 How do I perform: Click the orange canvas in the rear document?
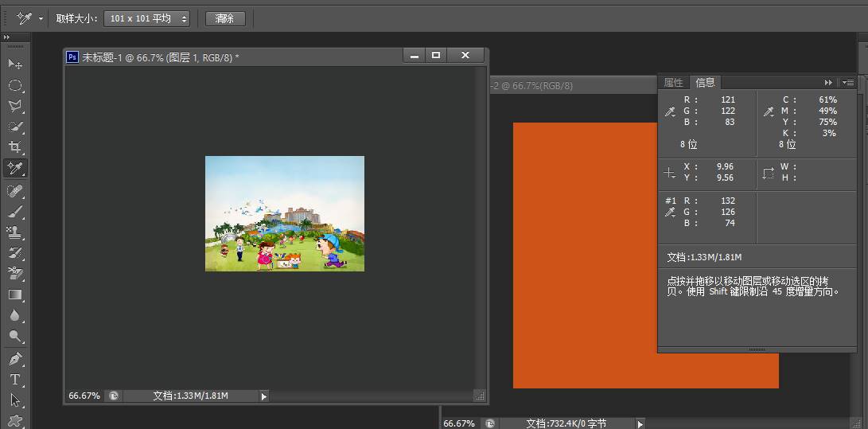pyautogui.click(x=585, y=255)
